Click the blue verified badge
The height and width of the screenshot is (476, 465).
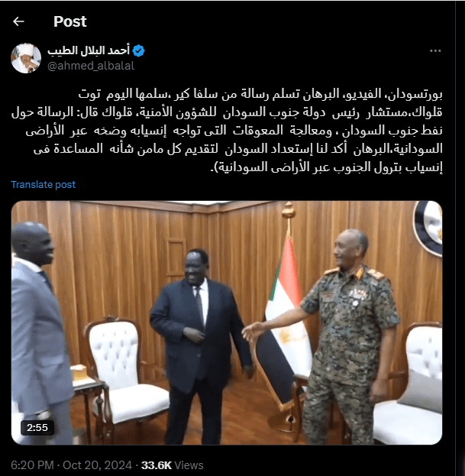click(139, 50)
